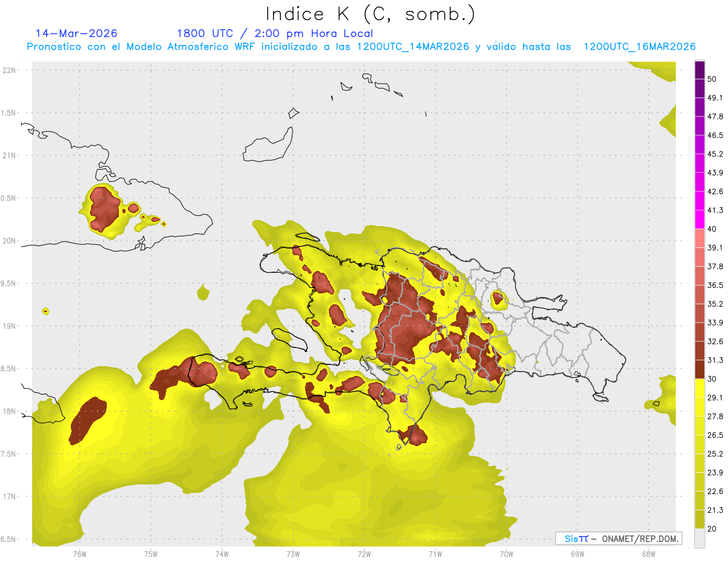728x562 pixels.
Task: Click the latitude axis label '17N'
Action: coord(8,497)
